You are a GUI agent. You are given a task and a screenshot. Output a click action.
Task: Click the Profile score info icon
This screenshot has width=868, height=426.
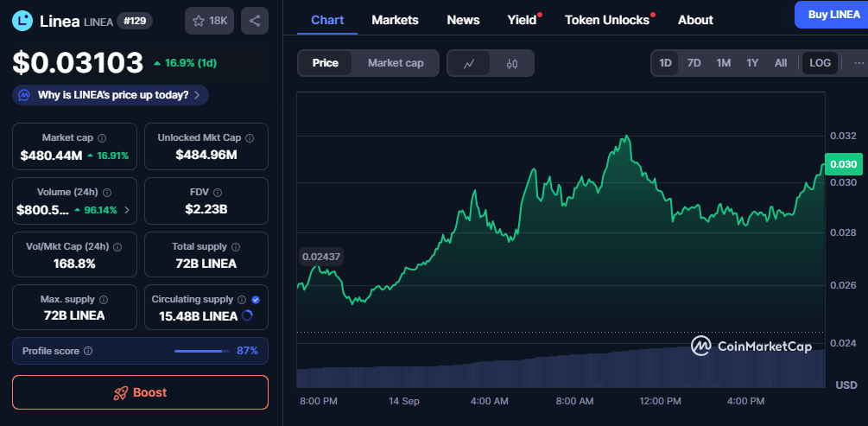tap(88, 351)
